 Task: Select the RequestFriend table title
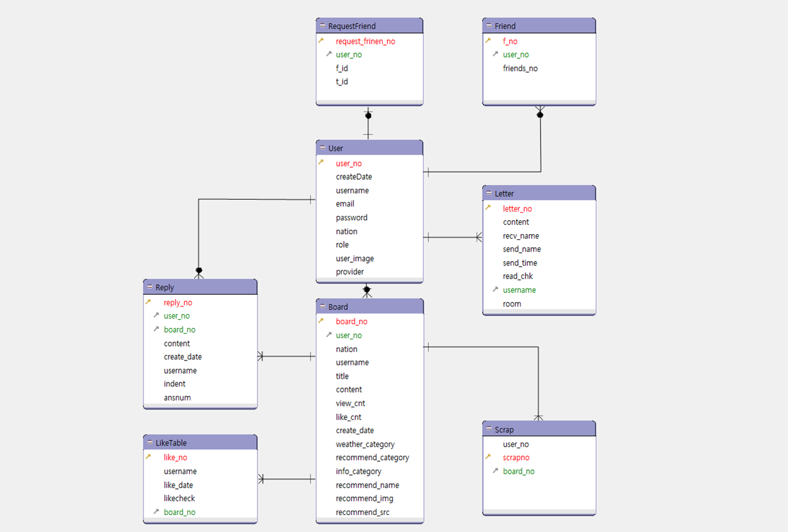click(352, 26)
